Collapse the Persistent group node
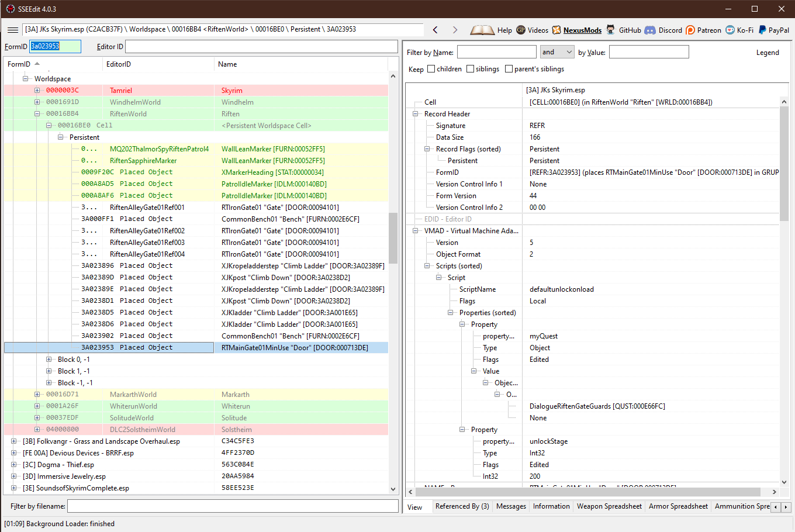795x532 pixels. 61,137
